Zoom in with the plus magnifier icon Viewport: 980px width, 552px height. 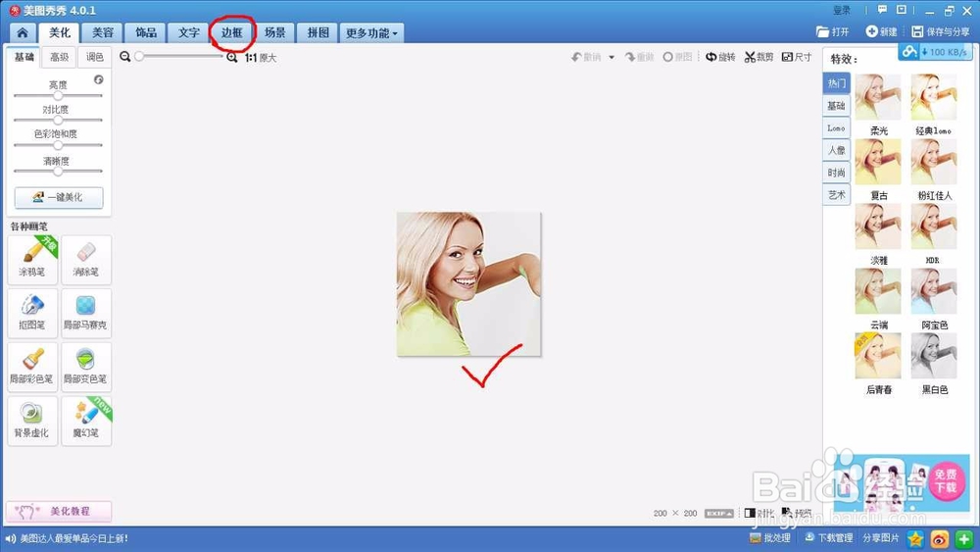coord(232,57)
